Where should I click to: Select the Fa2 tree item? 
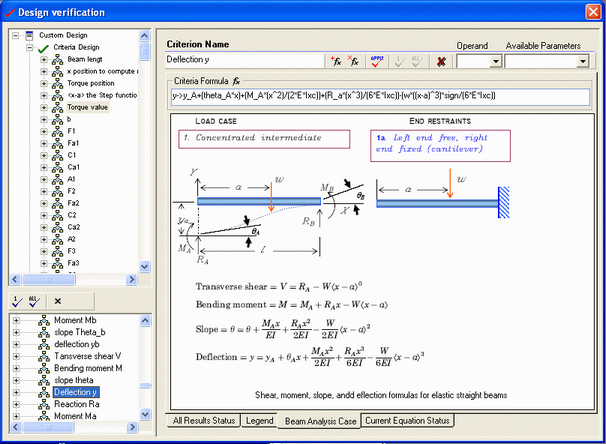pos(73,203)
